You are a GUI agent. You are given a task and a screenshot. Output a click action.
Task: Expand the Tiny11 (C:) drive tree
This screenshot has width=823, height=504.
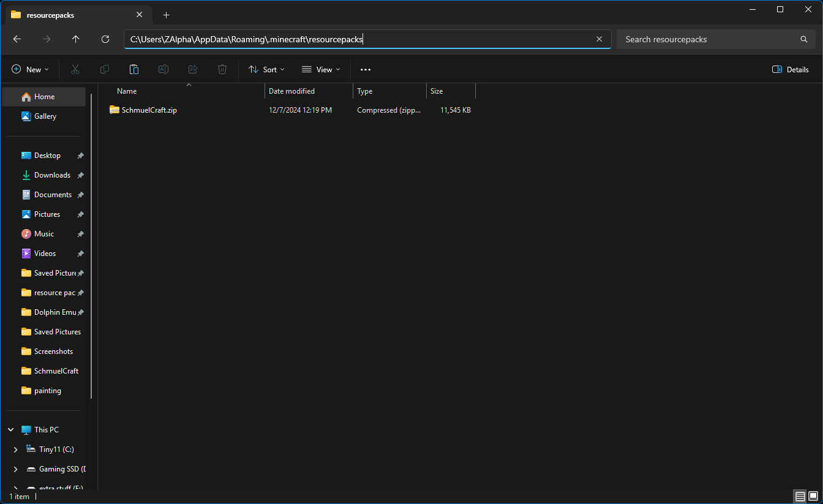point(15,449)
